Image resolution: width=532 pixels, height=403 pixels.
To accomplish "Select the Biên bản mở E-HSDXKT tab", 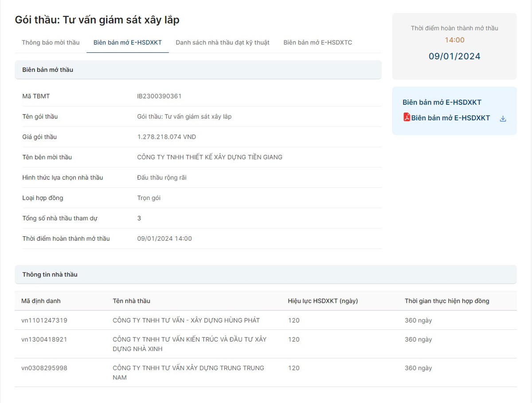I will [128, 43].
